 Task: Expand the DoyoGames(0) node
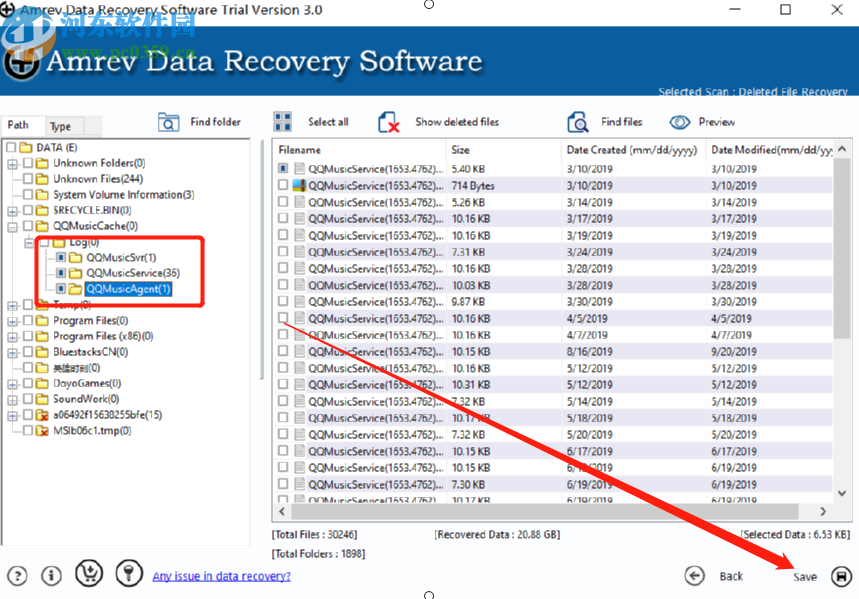point(12,384)
